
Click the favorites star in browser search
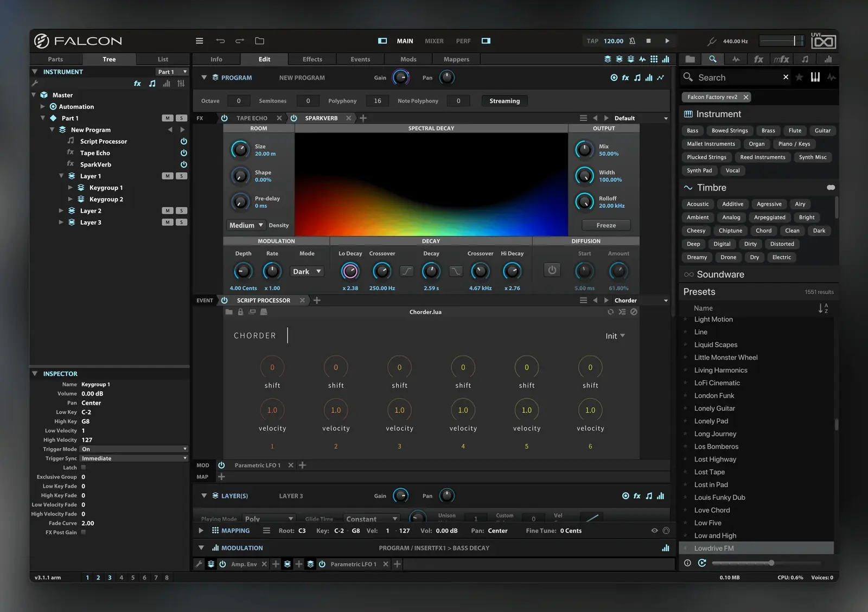[x=799, y=78]
